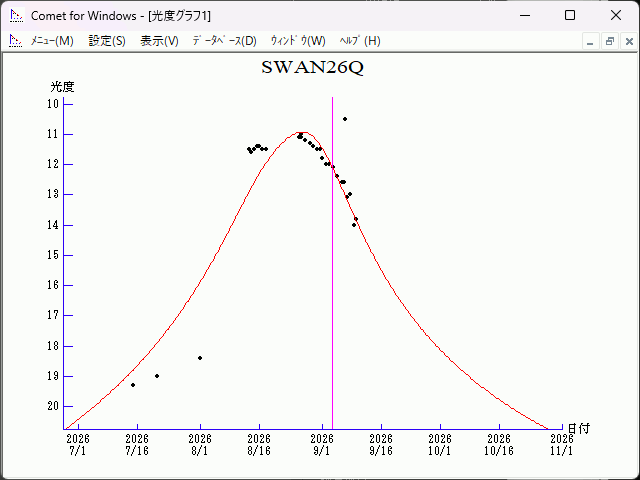Maximize the Comet for Windows main window

[x=570, y=16]
